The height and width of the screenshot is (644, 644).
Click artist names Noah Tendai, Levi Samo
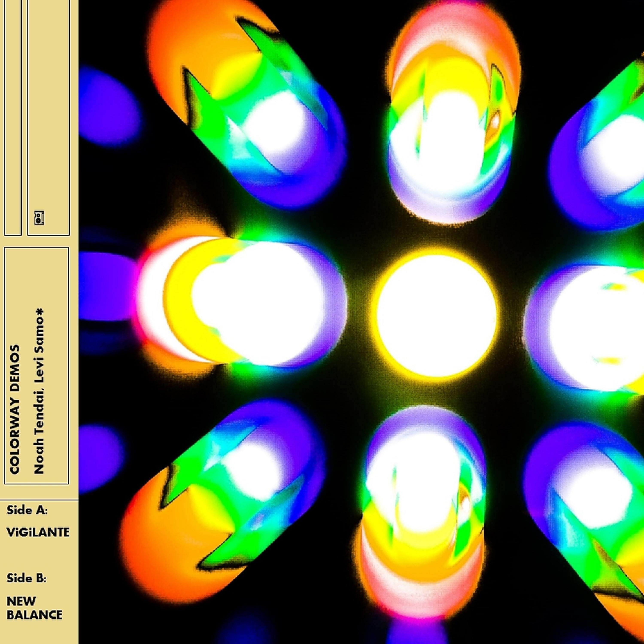coord(39,397)
